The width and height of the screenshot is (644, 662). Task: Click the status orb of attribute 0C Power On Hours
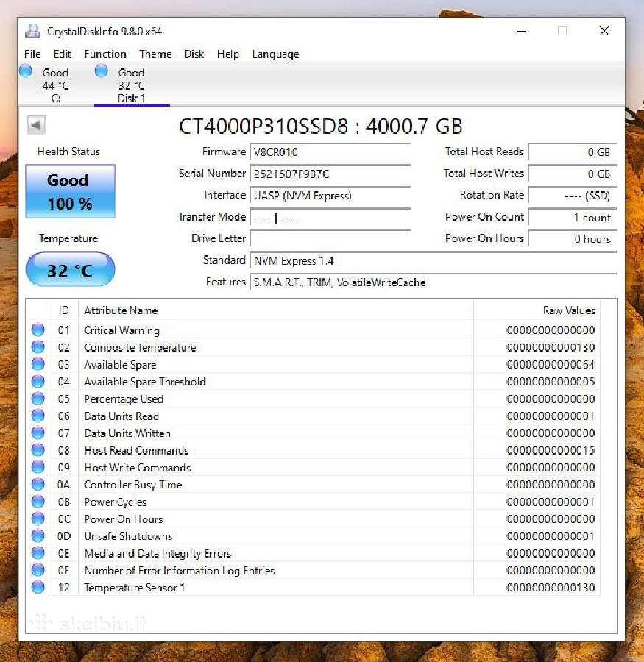[x=38, y=519]
